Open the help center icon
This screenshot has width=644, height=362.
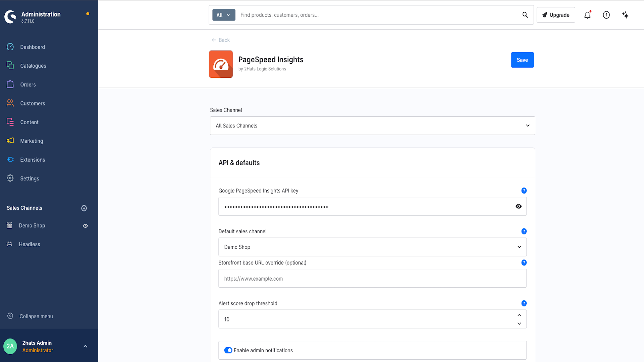click(x=606, y=15)
